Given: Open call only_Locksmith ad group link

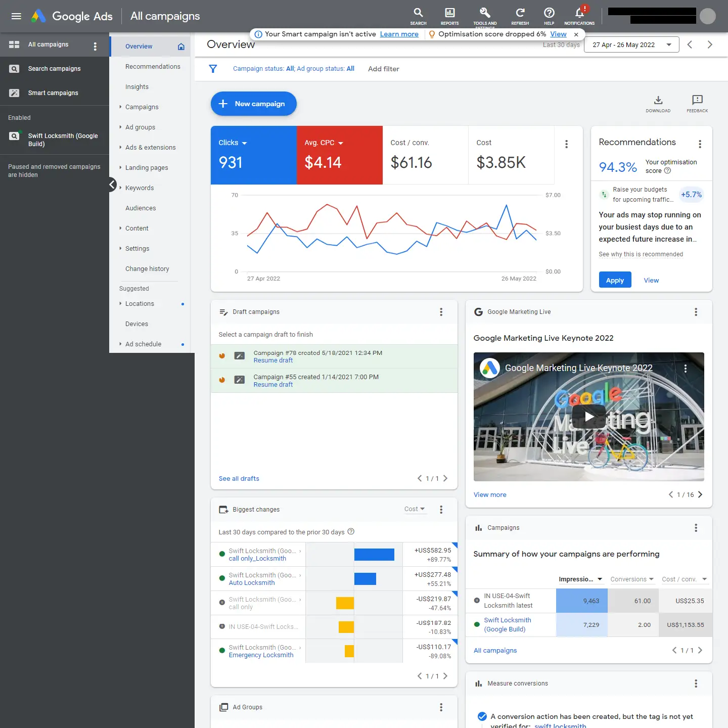Looking at the screenshot, I should click(257, 559).
